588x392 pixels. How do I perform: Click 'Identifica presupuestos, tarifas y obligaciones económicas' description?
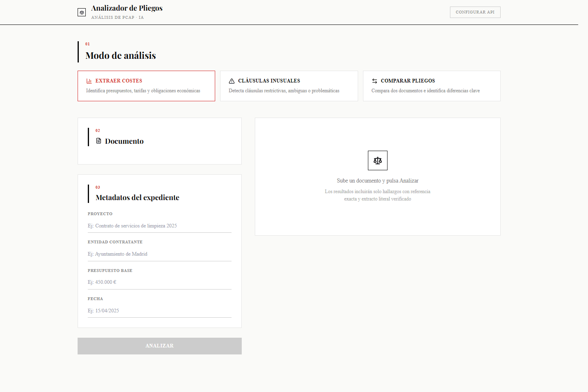pyautogui.click(x=143, y=91)
